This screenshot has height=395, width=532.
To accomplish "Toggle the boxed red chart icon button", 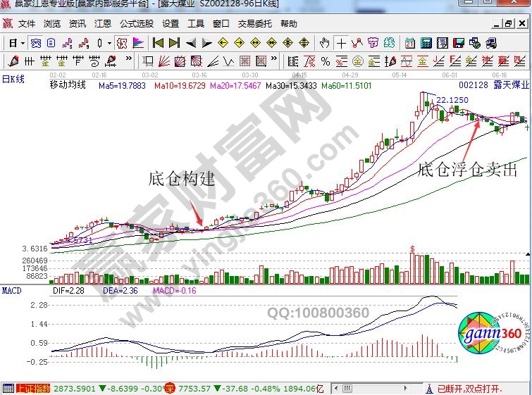I will 122,43.
